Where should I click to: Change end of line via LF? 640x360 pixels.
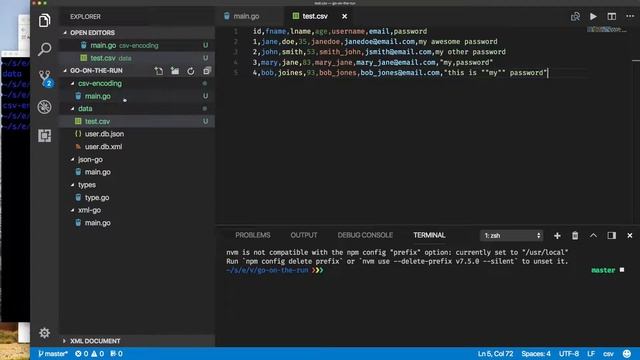point(591,353)
